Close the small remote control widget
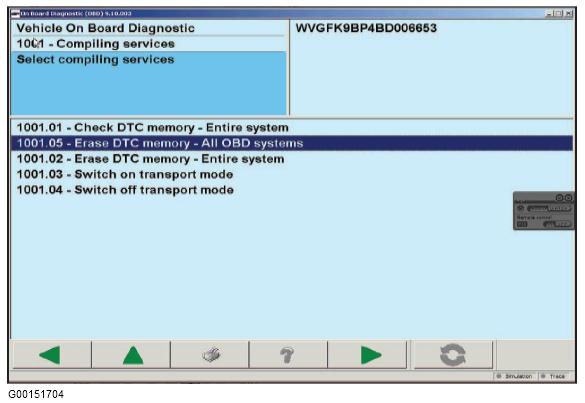Viewport: 585px width, 403px height. click(x=568, y=198)
